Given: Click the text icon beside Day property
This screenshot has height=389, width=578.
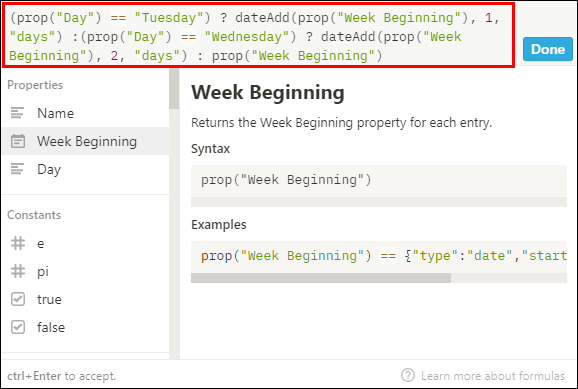Looking at the screenshot, I should tap(17, 169).
